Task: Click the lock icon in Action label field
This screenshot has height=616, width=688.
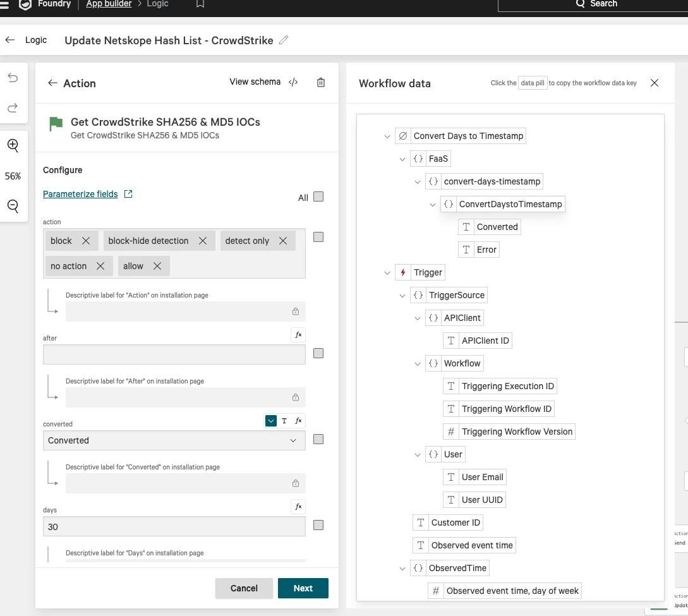Action: (x=296, y=311)
